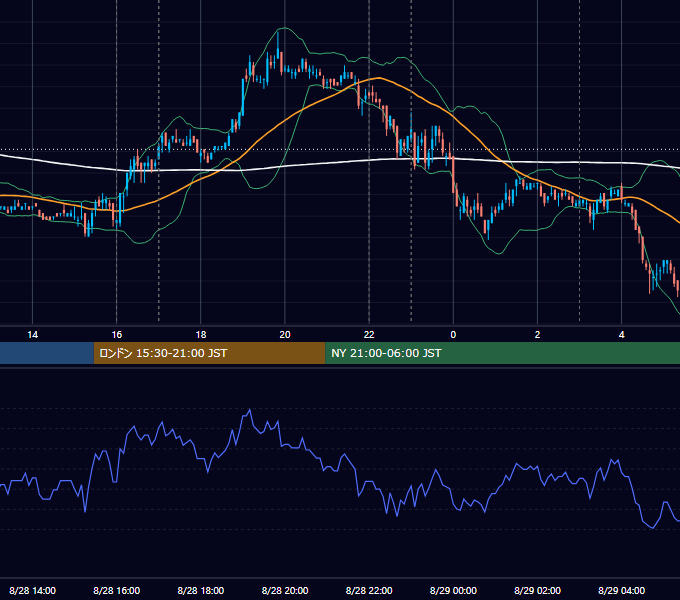Select the blue session bar before ロンドン
The width and height of the screenshot is (680, 600).
[47, 353]
